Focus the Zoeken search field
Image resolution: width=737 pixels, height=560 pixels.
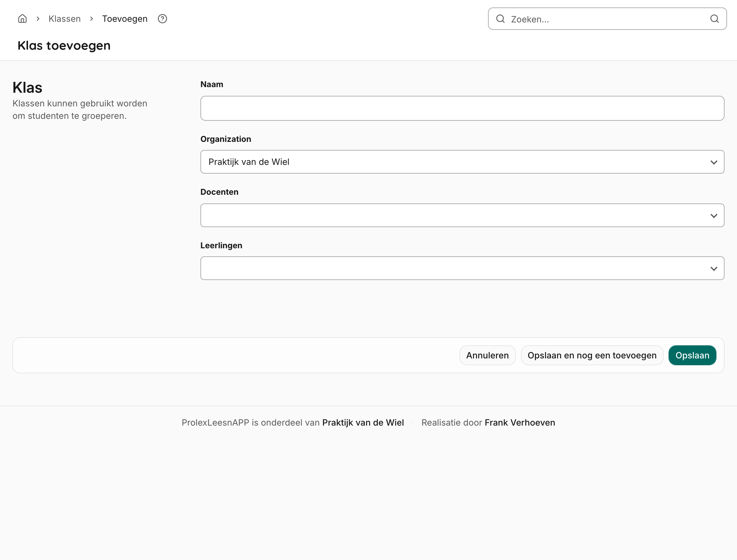tap(607, 19)
